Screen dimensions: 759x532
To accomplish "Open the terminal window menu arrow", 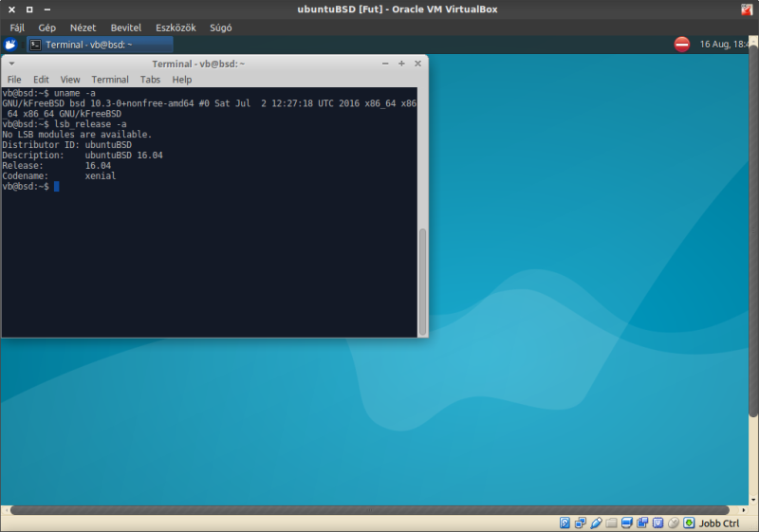I will tap(11, 64).
